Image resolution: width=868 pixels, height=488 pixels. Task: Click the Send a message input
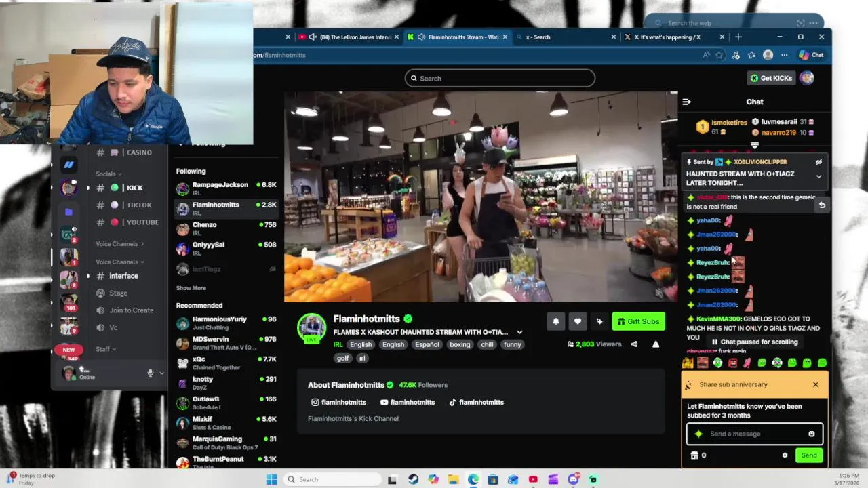(755, 434)
